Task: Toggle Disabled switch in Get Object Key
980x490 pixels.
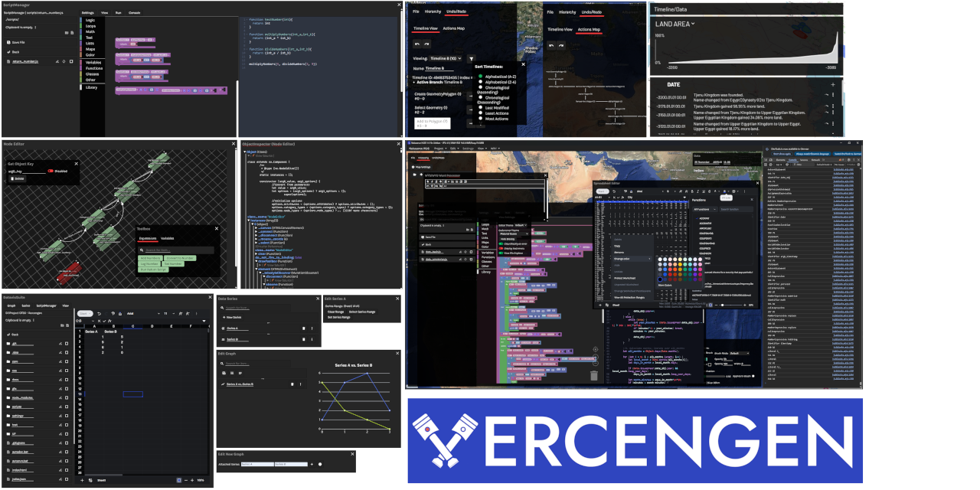Action: [51, 171]
